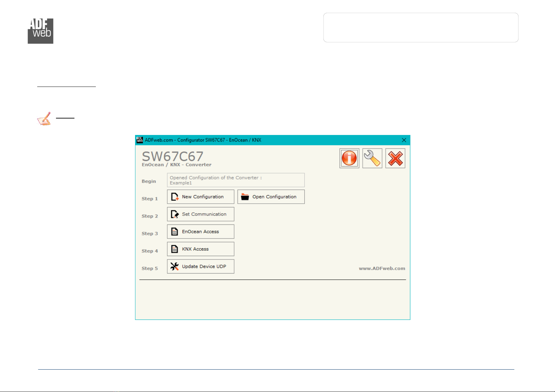
Task: Click the ADFweb logo in page header
Action: pyautogui.click(x=41, y=31)
